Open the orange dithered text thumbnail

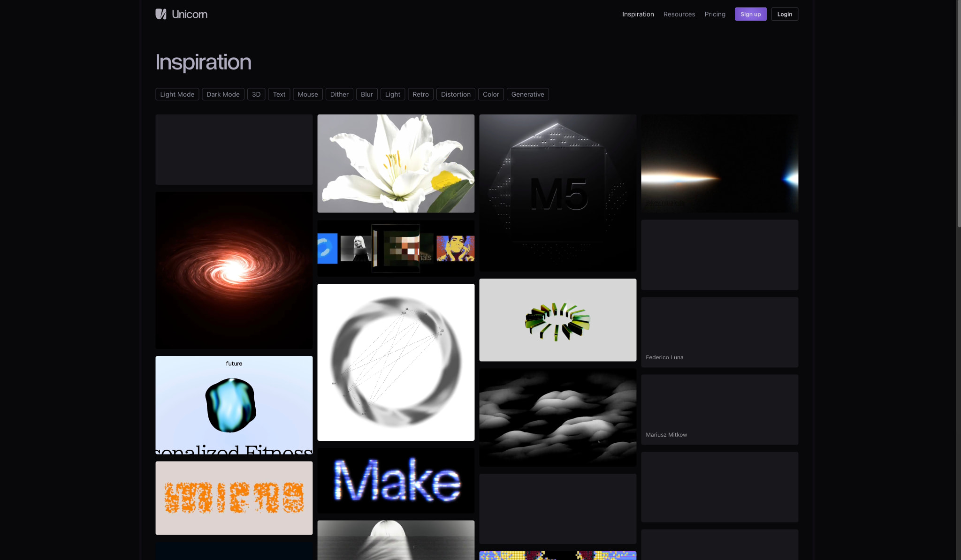pyautogui.click(x=234, y=498)
